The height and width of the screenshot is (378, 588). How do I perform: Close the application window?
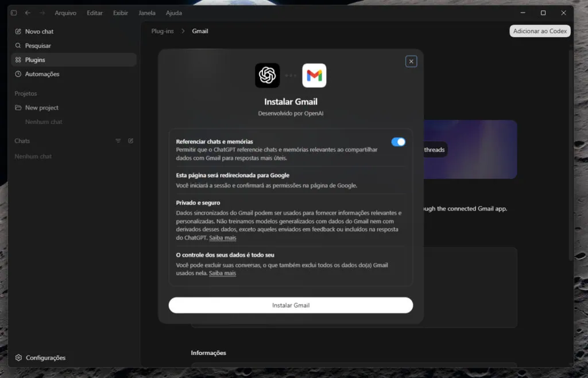click(563, 13)
